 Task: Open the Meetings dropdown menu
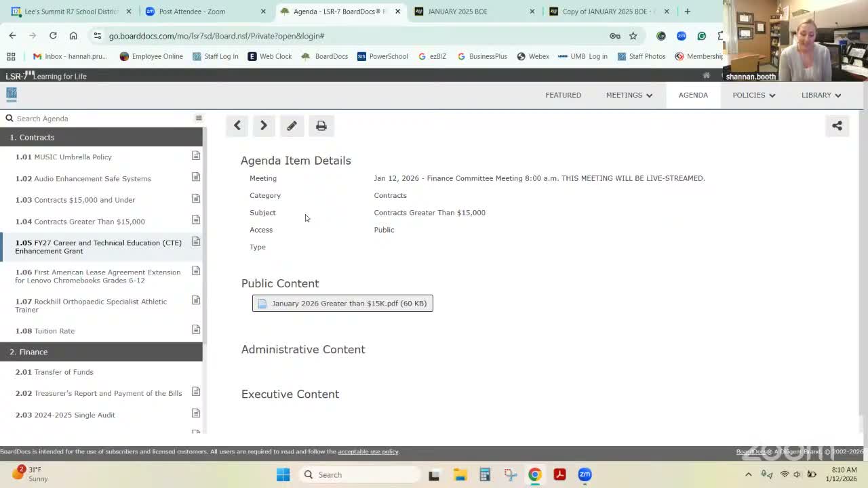629,95
